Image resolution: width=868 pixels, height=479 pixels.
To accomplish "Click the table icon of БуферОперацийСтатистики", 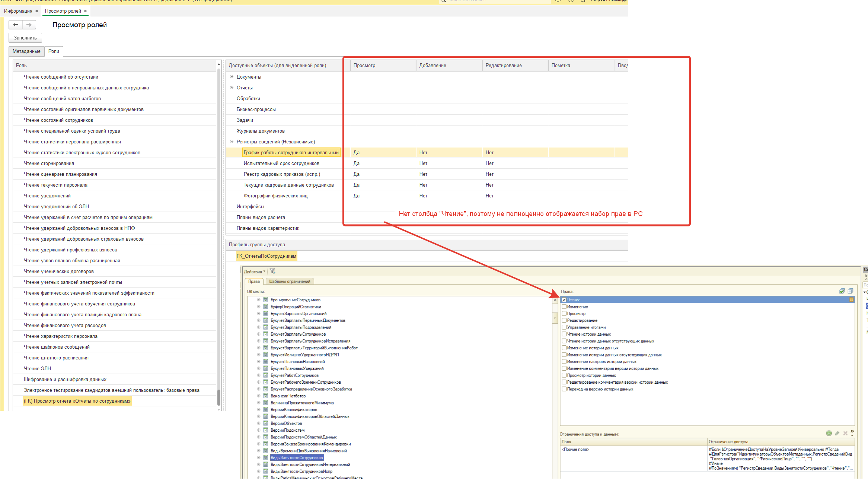I will (x=266, y=307).
